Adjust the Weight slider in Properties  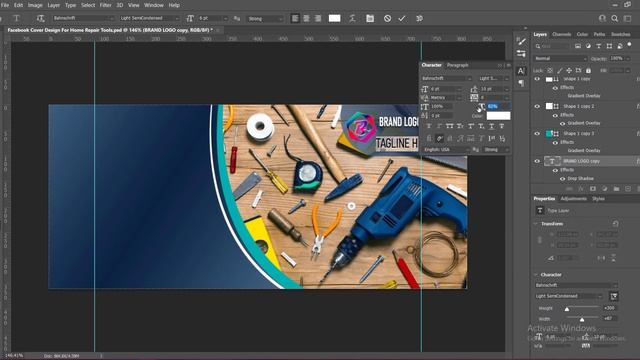pos(567,309)
